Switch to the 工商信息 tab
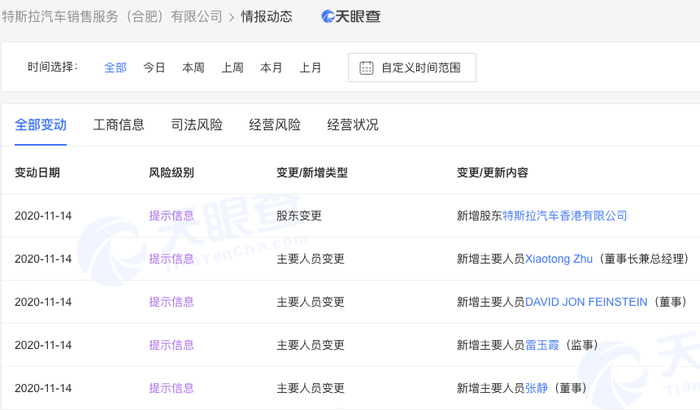 tap(119, 125)
